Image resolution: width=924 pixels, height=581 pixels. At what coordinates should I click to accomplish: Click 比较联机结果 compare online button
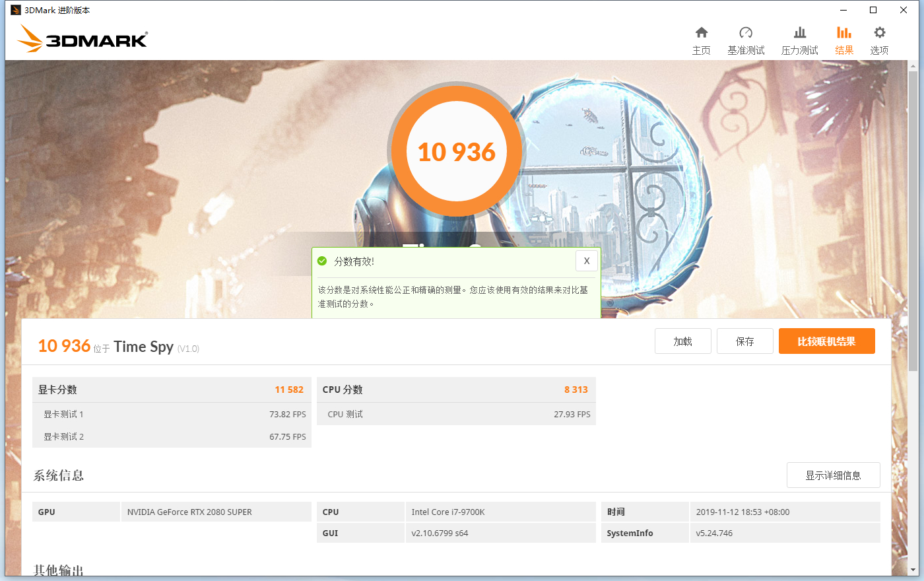(827, 341)
